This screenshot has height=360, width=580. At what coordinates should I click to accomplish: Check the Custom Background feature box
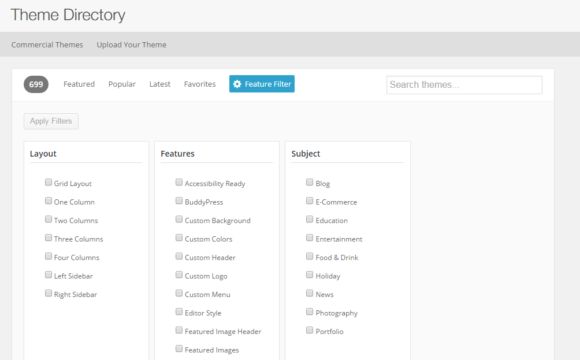pyautogui.click(x=179, y=219)
